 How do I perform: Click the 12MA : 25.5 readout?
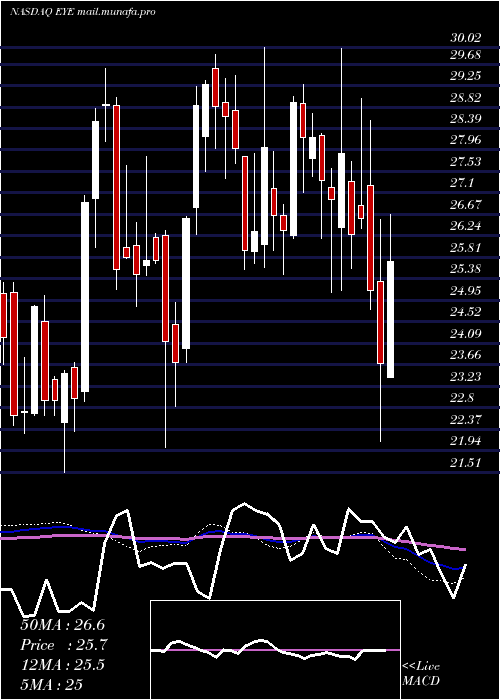click(x=62, y=665)
